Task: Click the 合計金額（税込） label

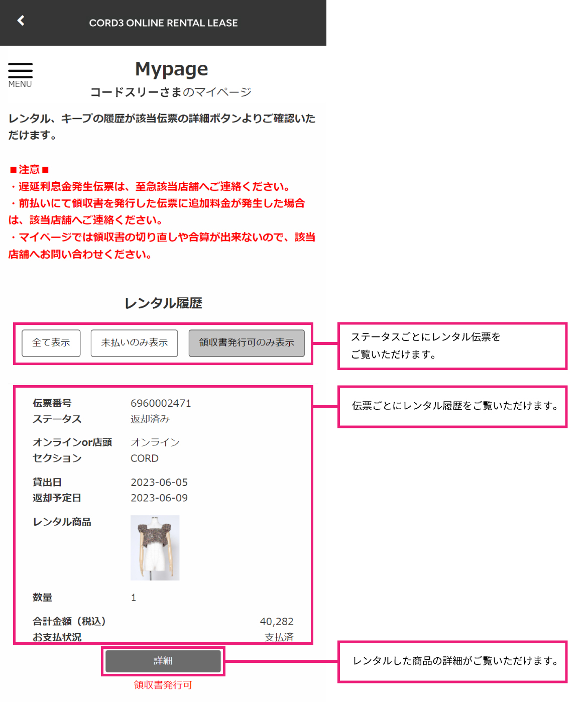Action: [x=69, y=622]
